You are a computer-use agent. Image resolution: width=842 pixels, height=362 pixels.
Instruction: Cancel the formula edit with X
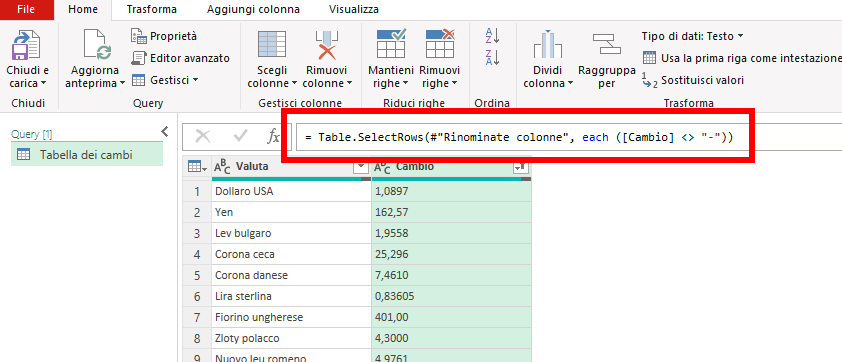pos(202,137)
